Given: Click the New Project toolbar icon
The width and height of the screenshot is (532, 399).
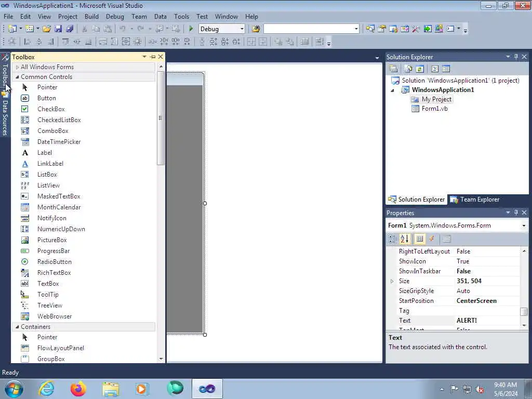Looking at the screenshot, I should point(12,29).
